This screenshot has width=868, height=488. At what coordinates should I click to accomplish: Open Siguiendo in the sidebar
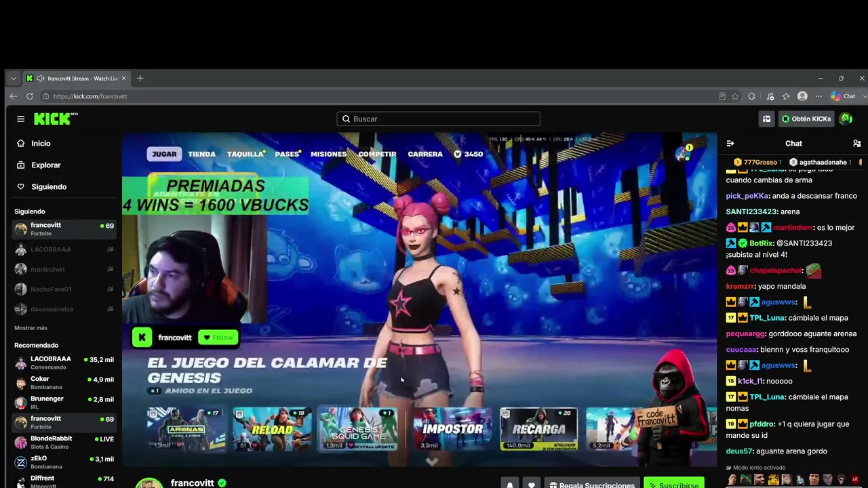click(x=49, y=187)
